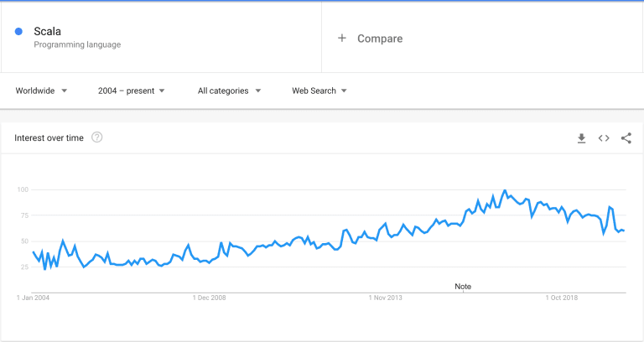
Task: Select the 1 Jan 2004 axis label
Action: (34, 298)
